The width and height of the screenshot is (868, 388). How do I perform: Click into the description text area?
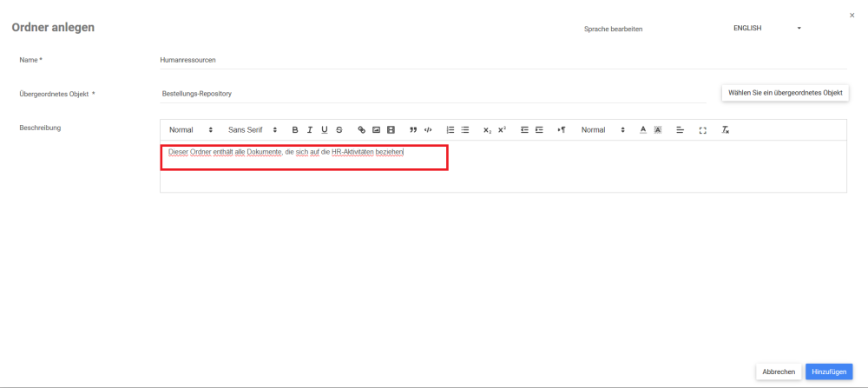(503, 166)
